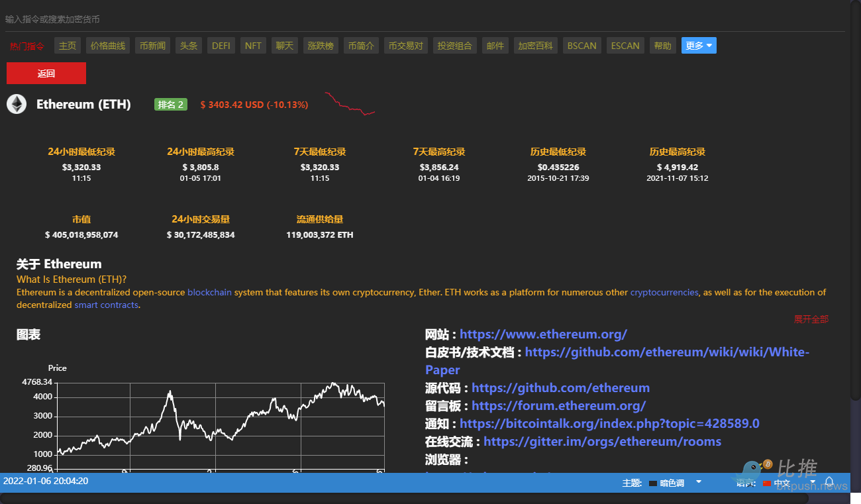Viewport: 861px width, 504px height.
Task: Open the 主页 home command
Action: [68, 46]
